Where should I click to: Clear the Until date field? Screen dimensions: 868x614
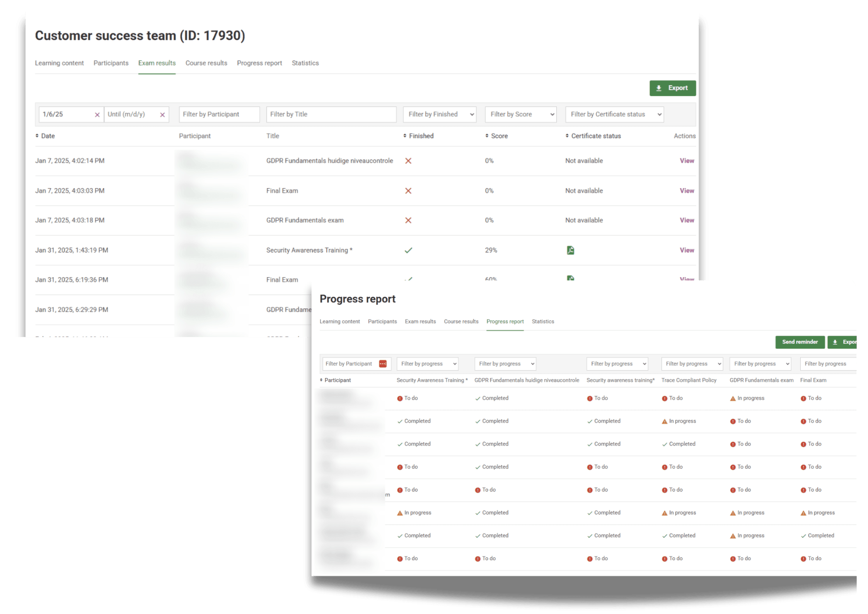tap(162, 115)
